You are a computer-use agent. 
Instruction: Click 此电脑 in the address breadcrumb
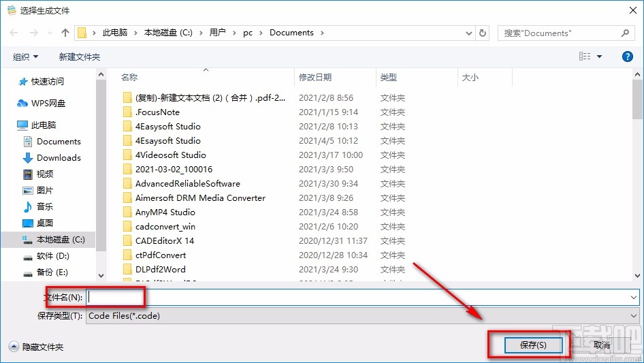[x=114, y=33]
